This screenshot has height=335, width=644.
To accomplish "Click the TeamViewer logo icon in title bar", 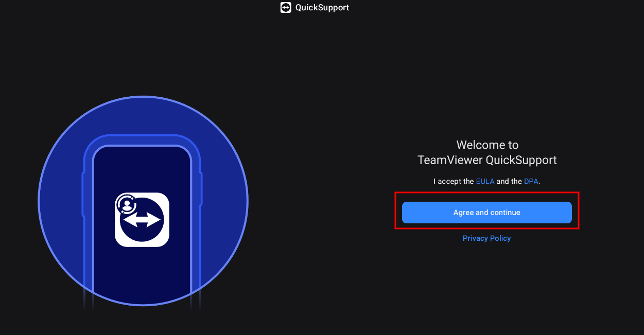I will pos(286,8).
